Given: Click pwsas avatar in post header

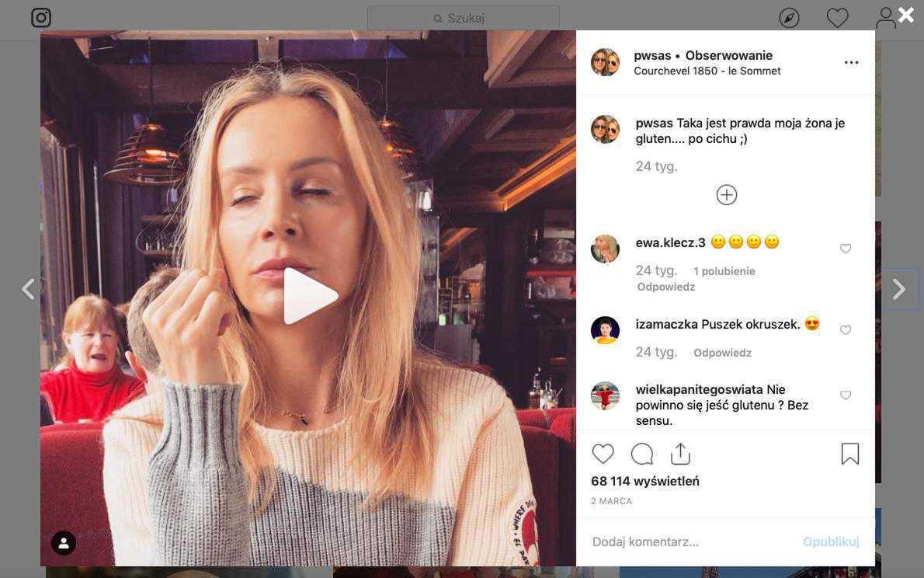Looking at the screenshot, I should pyautogui.click(x=605, y=62).
